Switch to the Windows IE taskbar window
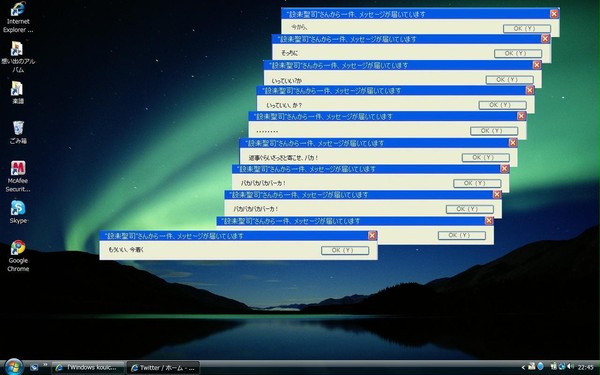Screen dimensions: 600x375 pos(88,368)
